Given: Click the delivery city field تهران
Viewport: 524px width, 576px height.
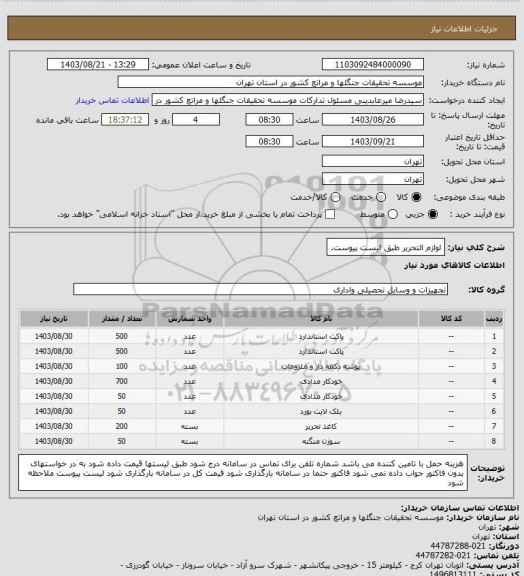Looking at the screenshot, I should [x=373, y=179].
